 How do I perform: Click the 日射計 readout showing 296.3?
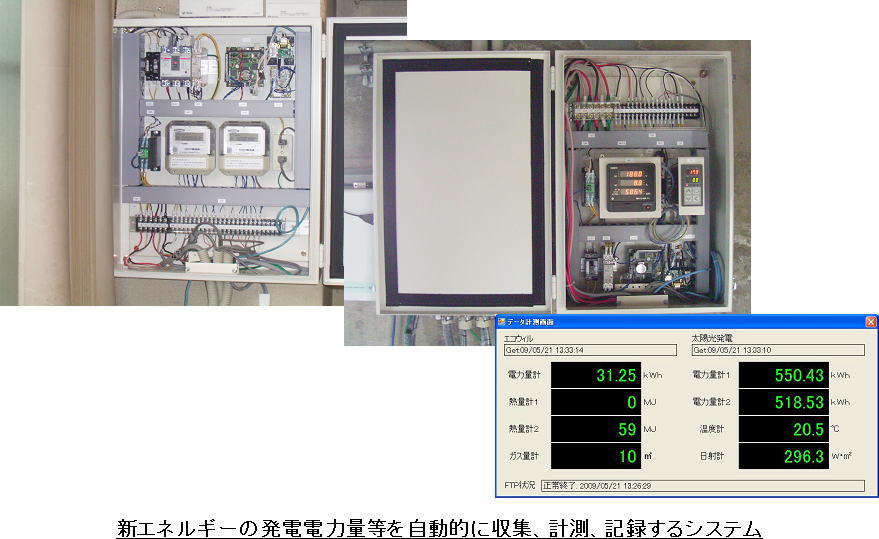pyautogui.click(x=783, y=456)
